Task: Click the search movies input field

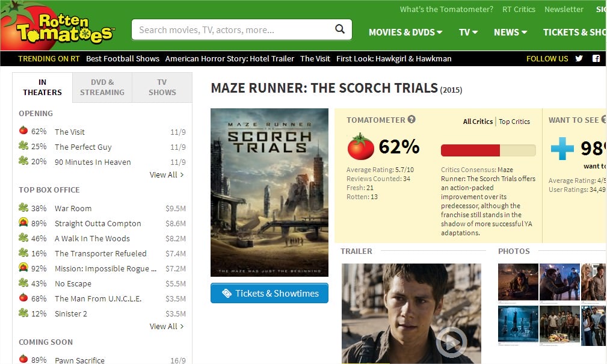Action: click(x=232, y=30)
